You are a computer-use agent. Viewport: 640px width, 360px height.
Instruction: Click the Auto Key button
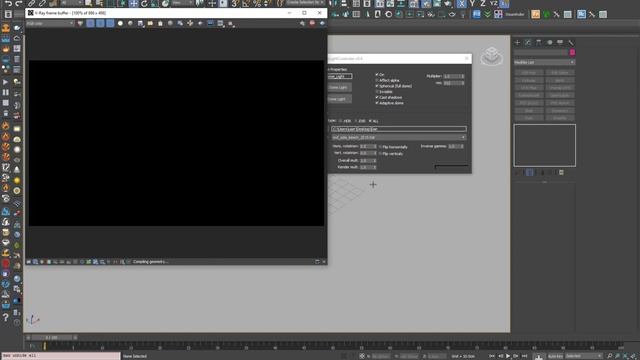point(555,356)
